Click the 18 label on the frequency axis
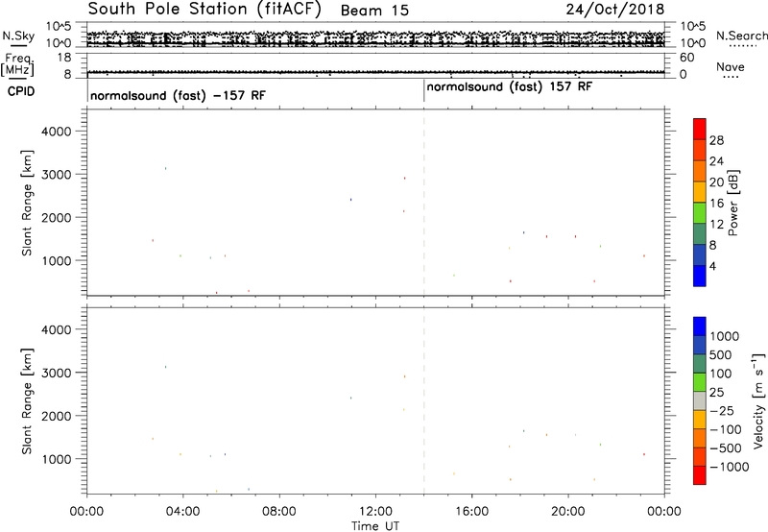The width and height of the screenshot is (768, 532). [x=64, y=58]
